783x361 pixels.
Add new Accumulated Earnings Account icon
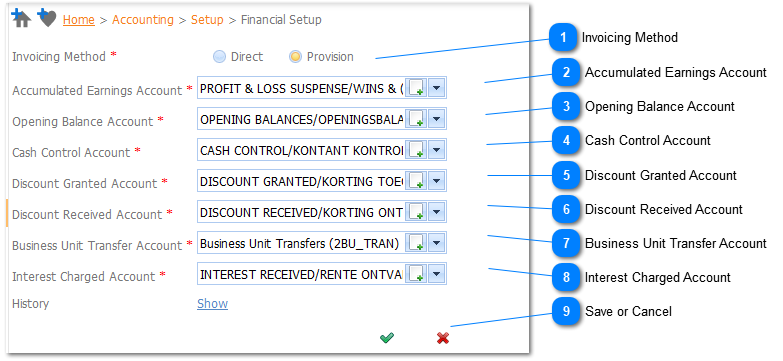point(416,88)
